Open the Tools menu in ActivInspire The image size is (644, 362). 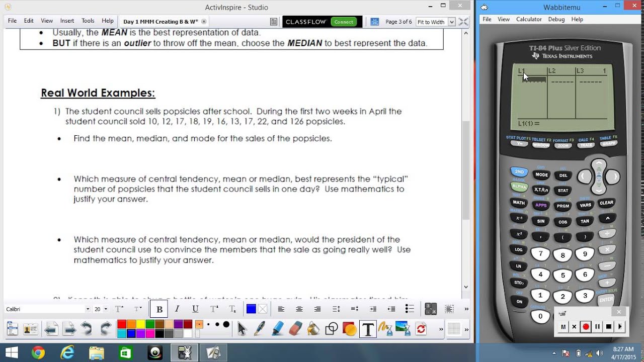click(88, 21)
